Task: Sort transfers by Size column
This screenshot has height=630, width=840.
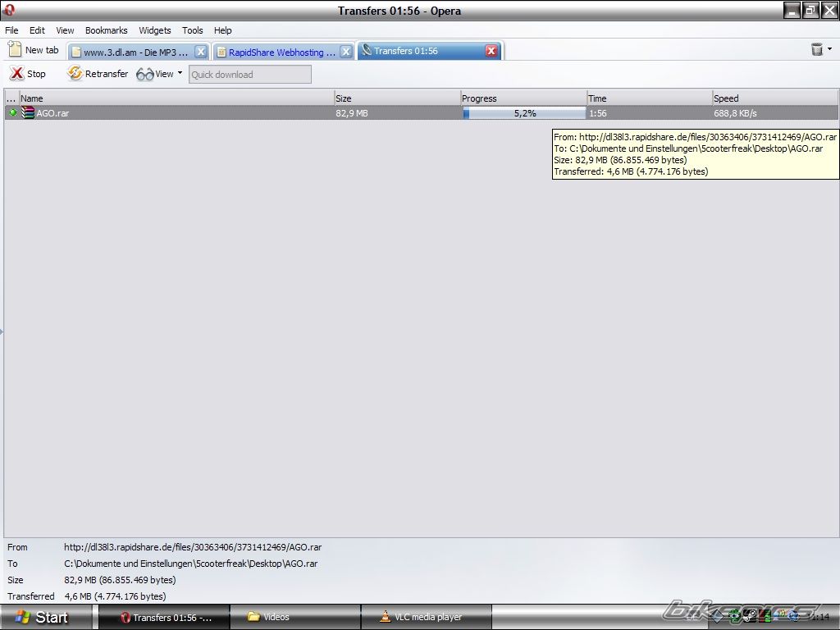Action: [396, 98]
